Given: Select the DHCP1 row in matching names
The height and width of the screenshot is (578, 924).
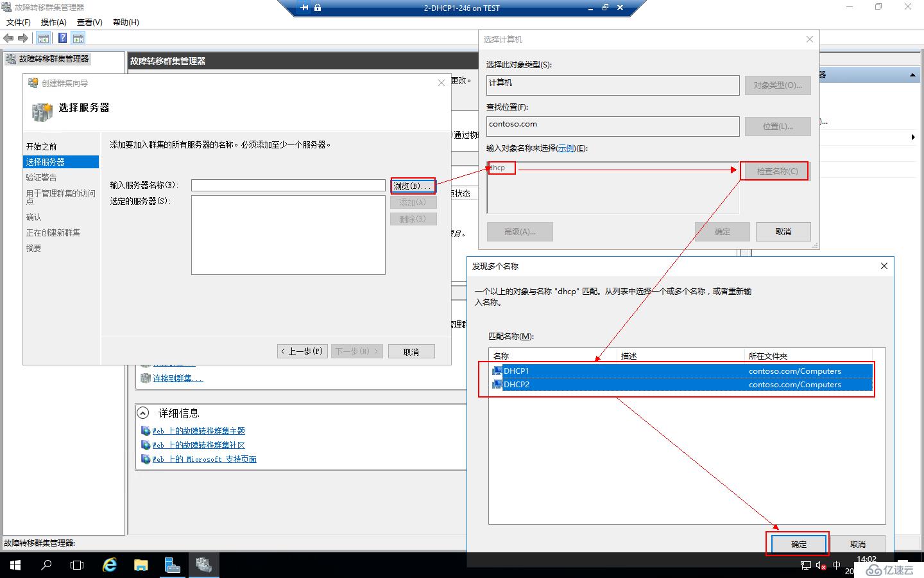Looking at the screenshot, I should (682, 371).
